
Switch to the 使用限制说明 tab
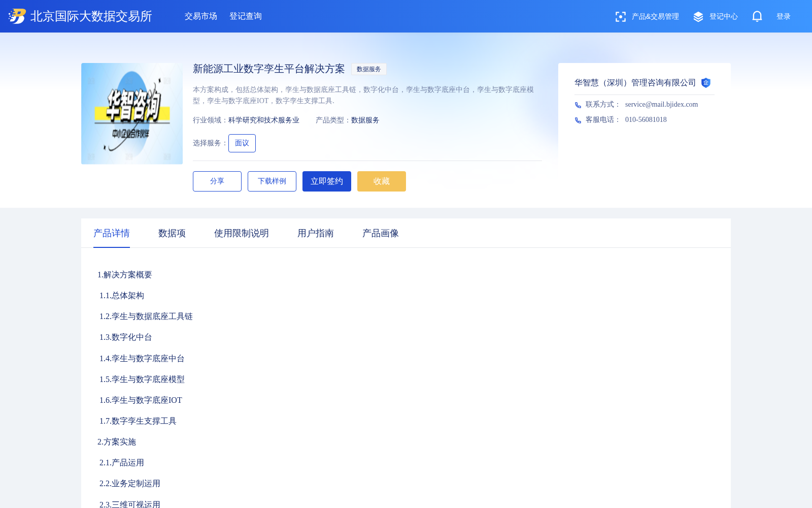[242, 233]
